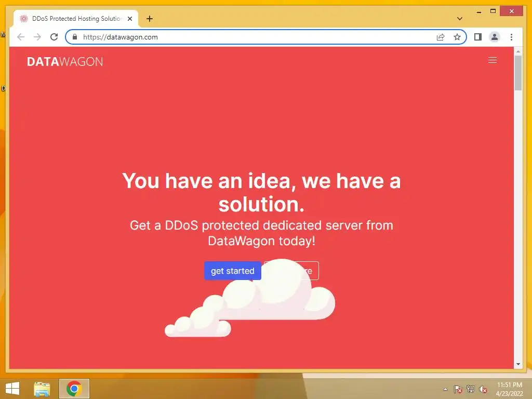Viewport: 532px width, 399px height.
Task: Click the scrollbar up arrow
Action: coord(518,51)
